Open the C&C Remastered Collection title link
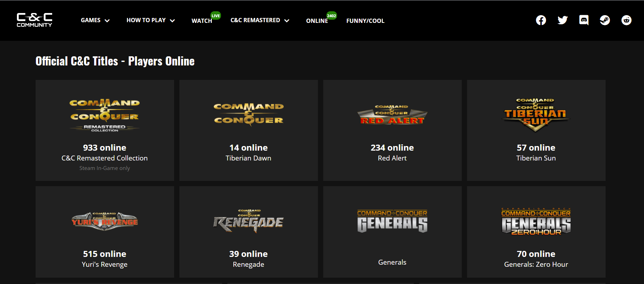The height and width of the screenshot is (284, 644). (105, 158)
